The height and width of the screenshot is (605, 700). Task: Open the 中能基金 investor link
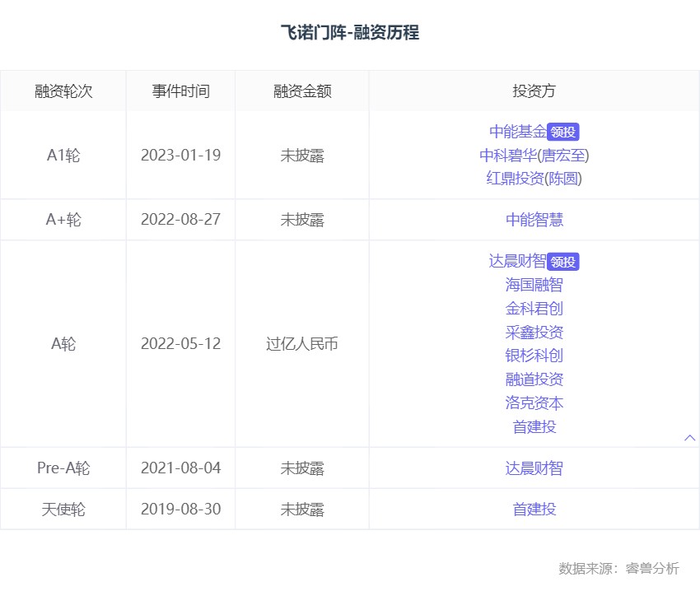point(517,132)
